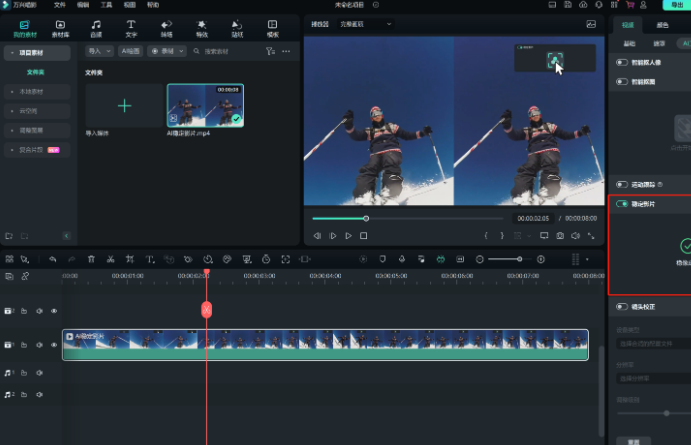Switch to the Color (颜色) properties tab

coord(663,25)
